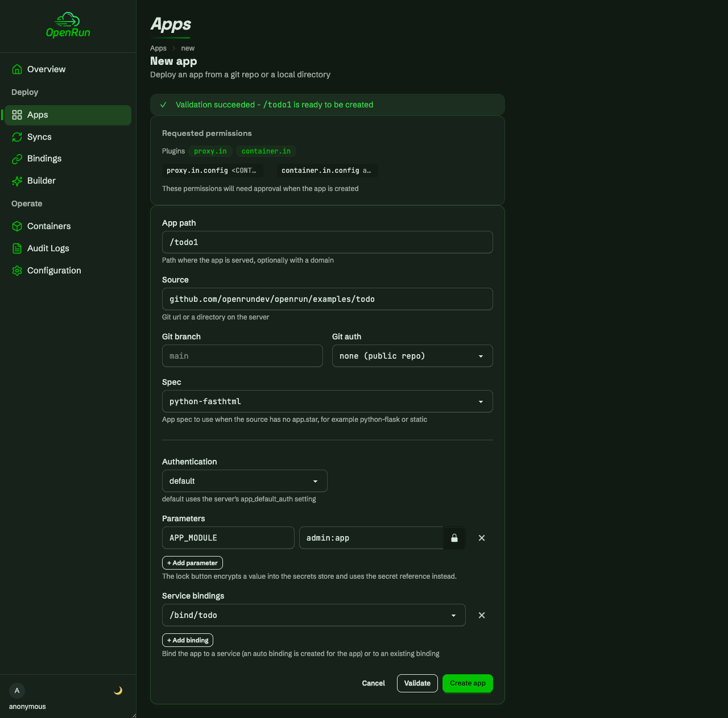
Task: Open Syncs in the sidebar
Action: (68, 137)
